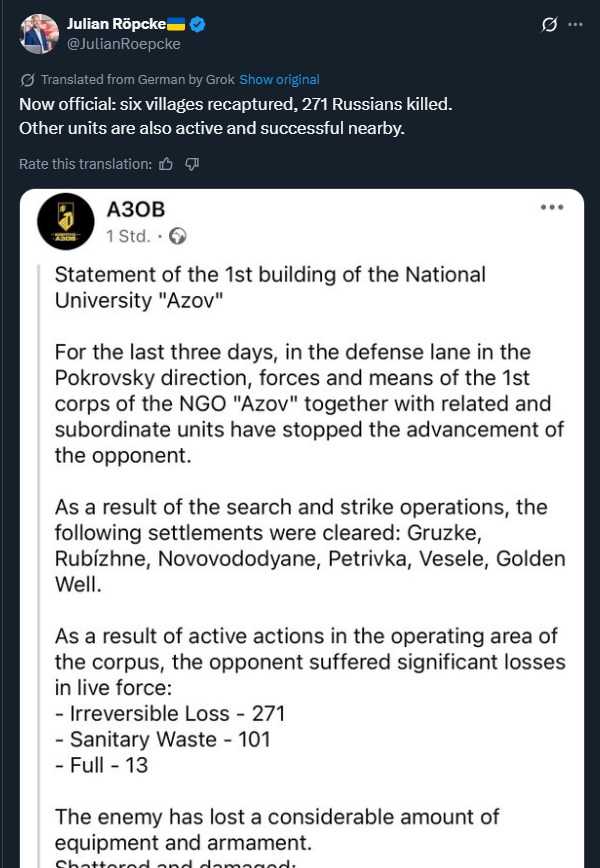
Task: Click the '1 Std.' post timestamp
Action: (x=127, y=237)
